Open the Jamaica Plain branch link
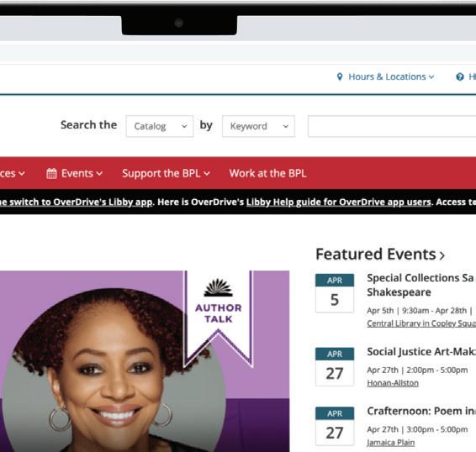Image resolution: width=476 pixels, height=452 pixels. 391,443
